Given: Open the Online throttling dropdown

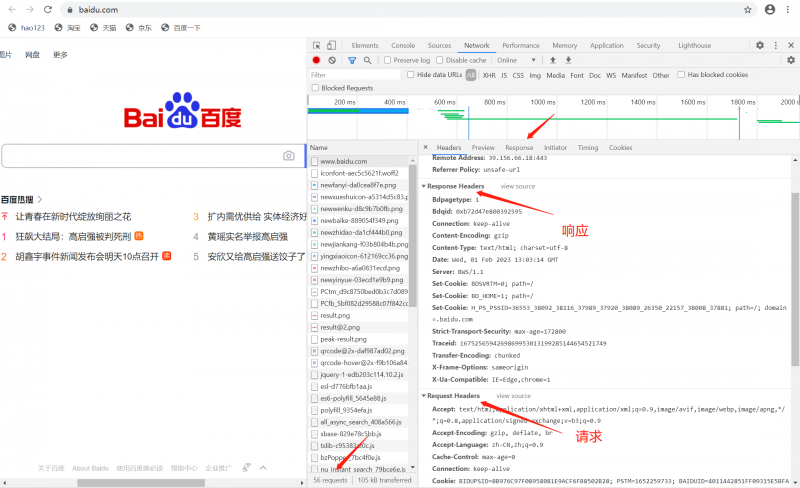Looking at the screenshot, I should click(x=517, y=60).
